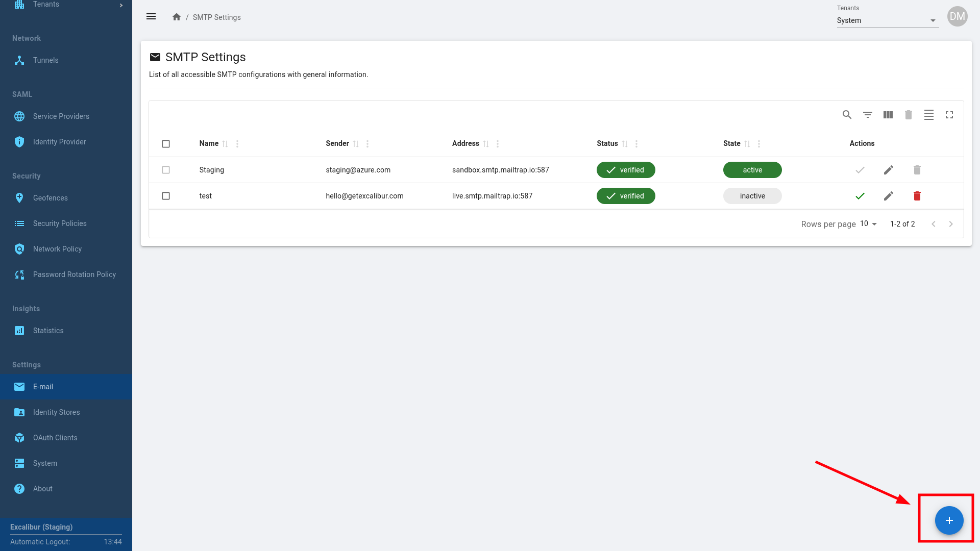Sort table by Status column
This screenshot has height=551, width=980.
click(x=625, y=144)
